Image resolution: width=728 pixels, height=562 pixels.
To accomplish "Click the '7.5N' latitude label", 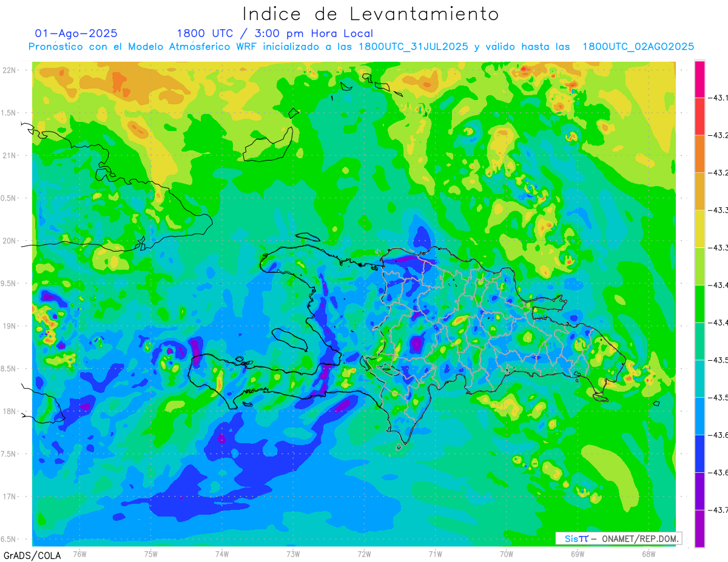I will pos(8,455).
